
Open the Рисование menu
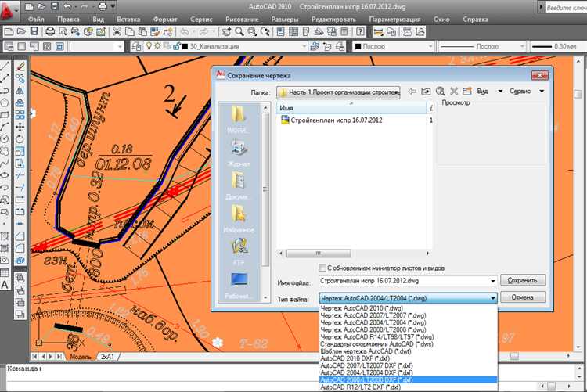242,19
